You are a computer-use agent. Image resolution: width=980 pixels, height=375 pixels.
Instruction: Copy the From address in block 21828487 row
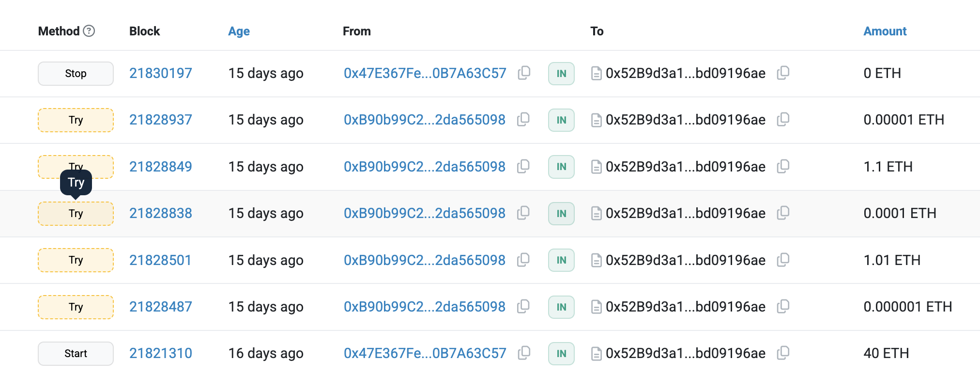[523, 306]
